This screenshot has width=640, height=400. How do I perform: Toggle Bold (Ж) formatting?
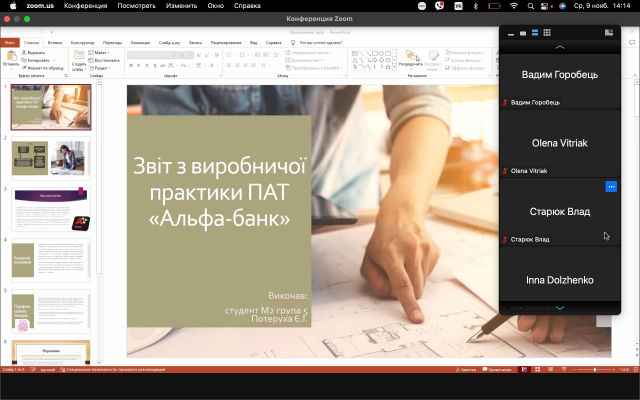(131, 65)
